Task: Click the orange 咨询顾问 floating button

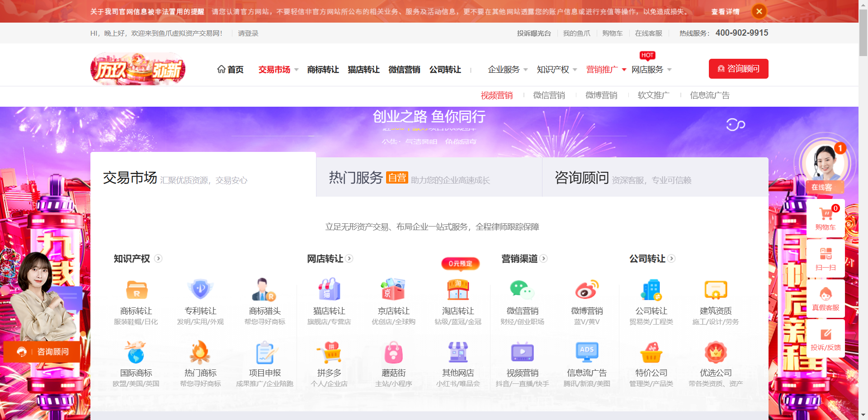Action: tap(42, 352)
